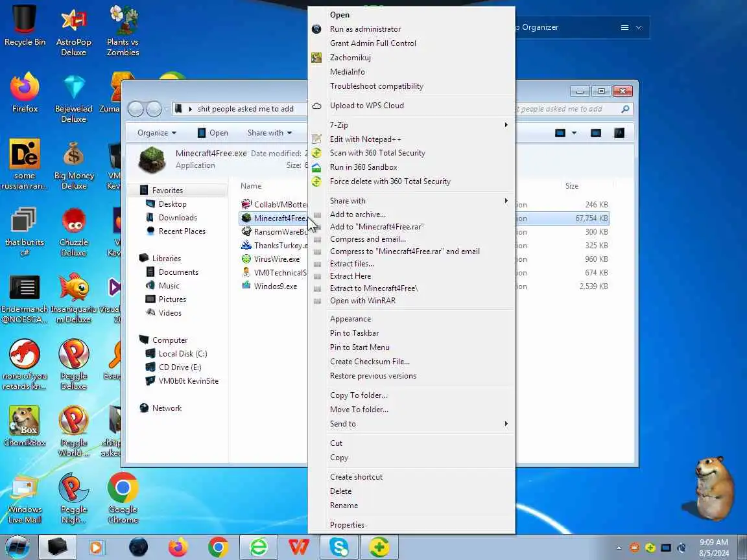Show hidden system tray icons arrow

[x=619, y=548]
